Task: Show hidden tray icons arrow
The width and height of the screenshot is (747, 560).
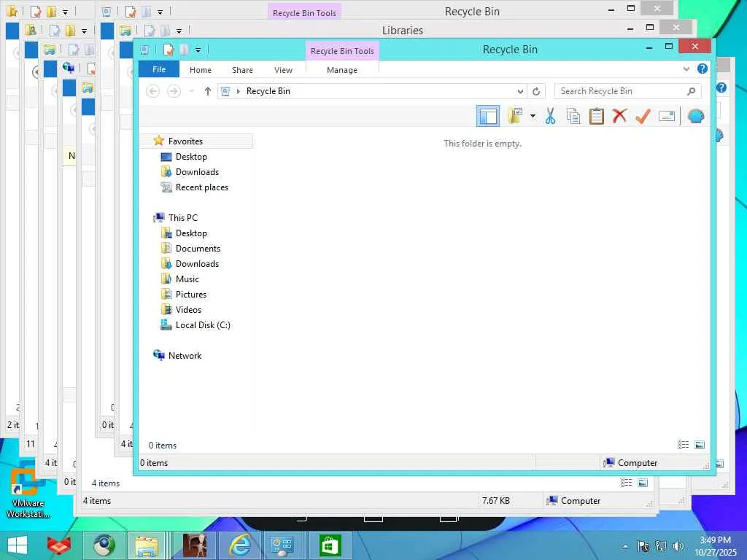Action: tap(625, 546)
